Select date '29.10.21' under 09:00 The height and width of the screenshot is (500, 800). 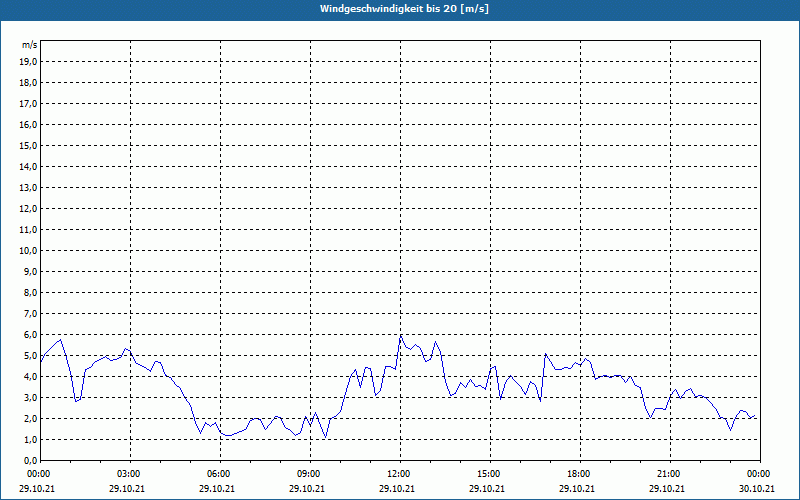click(307, 488)
